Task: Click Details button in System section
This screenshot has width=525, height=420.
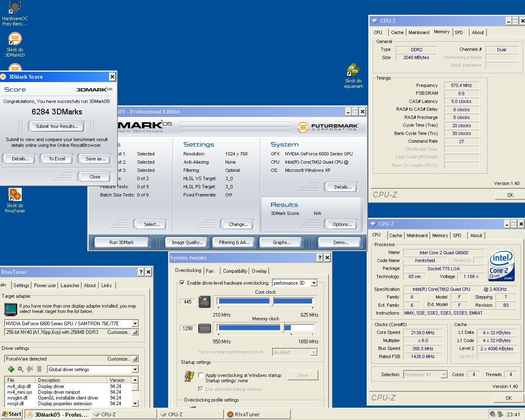Action: 342,187
